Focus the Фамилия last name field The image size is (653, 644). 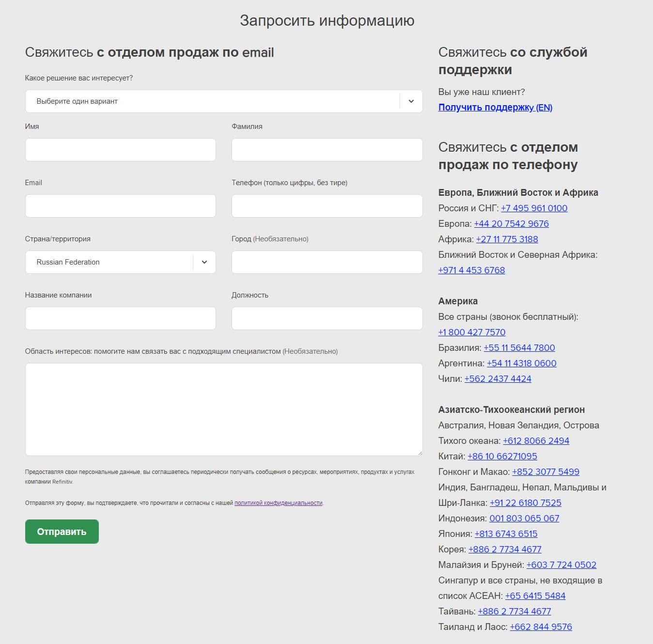pyautogui.click(x=326, y=150)
